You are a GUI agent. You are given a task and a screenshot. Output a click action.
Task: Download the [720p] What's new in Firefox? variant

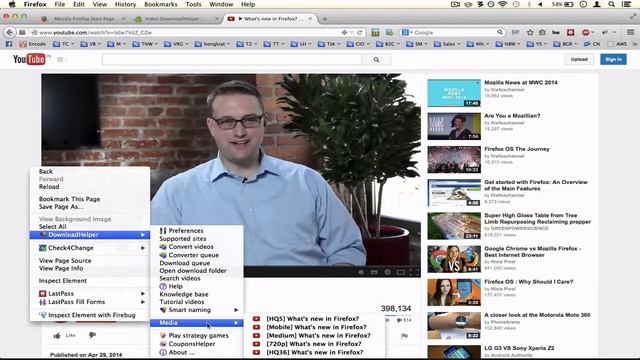coord(314,344)
